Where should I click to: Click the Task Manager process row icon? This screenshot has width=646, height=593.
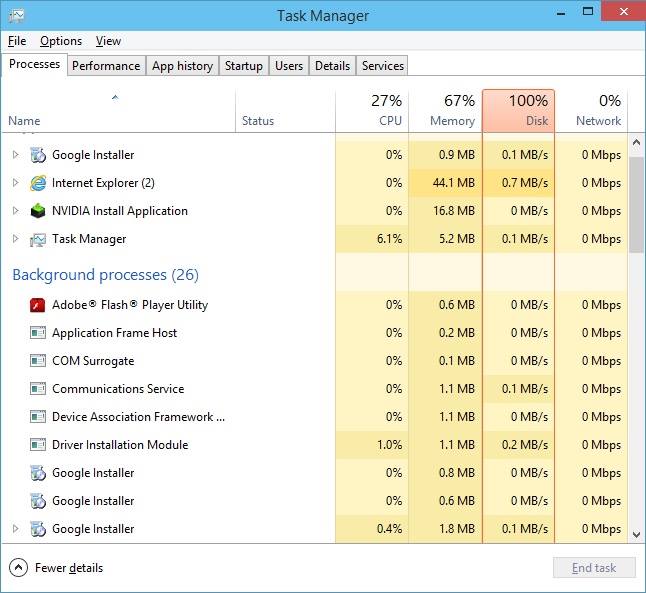[x=38, y=239]
